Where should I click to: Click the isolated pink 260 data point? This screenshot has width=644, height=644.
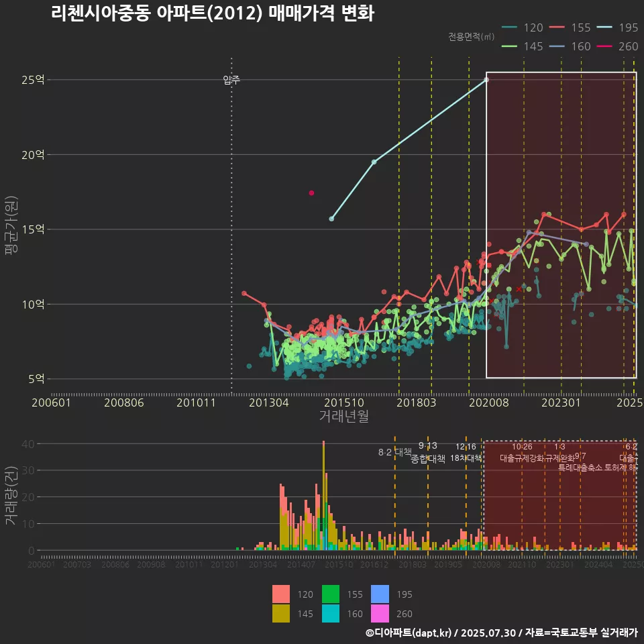coord(311,193)
